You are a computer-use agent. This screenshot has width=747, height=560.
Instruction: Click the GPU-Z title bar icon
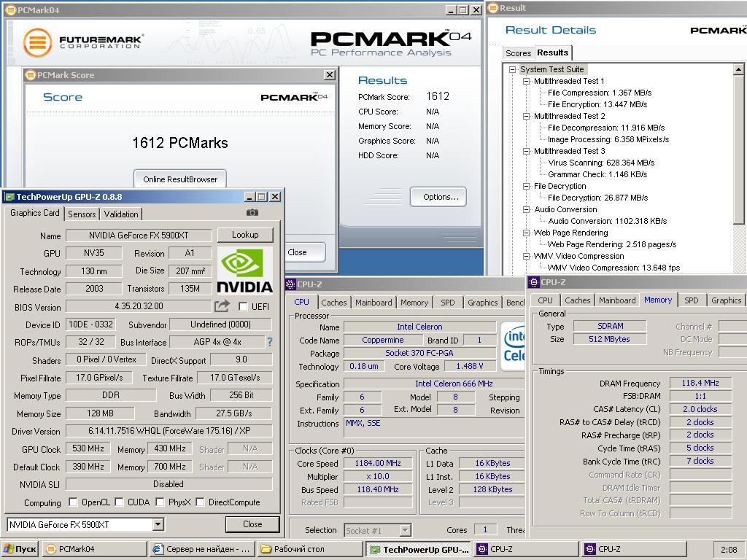[9, 197]
